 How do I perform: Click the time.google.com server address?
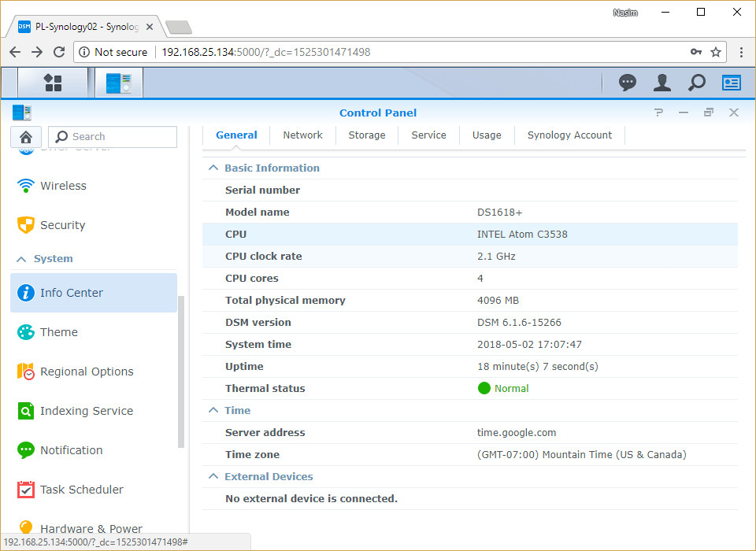click(517, 432)
